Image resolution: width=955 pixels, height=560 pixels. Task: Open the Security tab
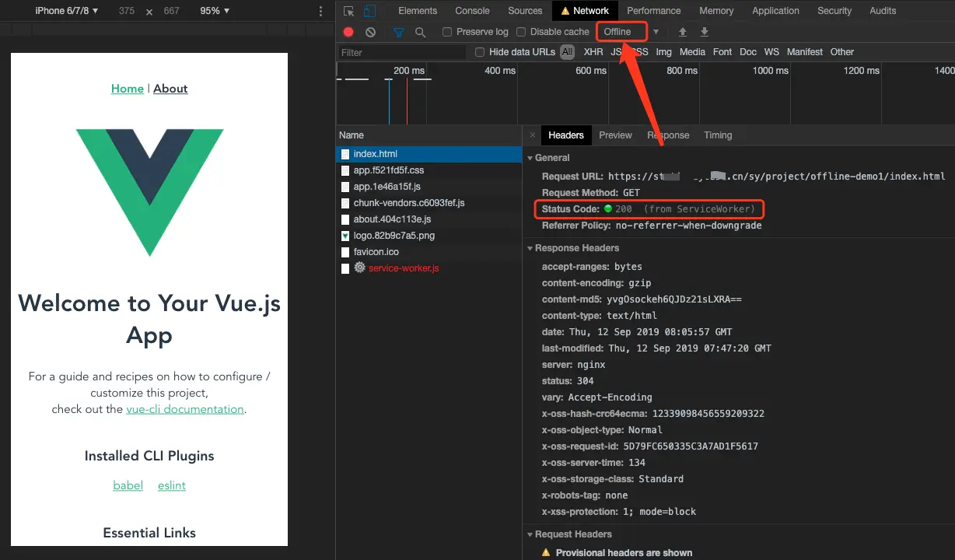[834, 11]
